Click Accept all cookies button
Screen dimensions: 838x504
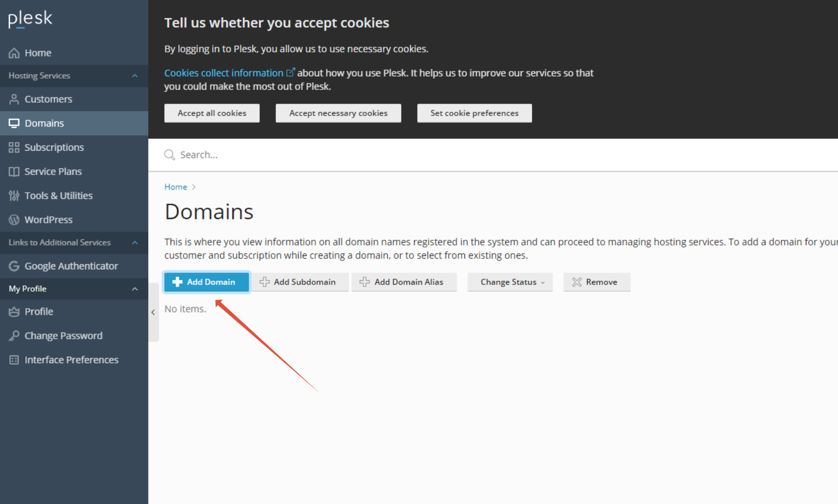point(212,113)
